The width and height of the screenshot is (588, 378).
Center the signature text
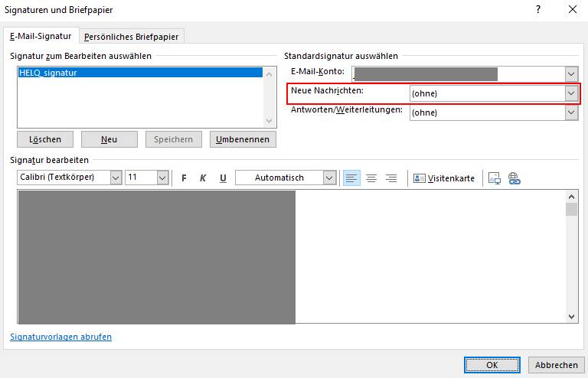pyautogui.click(x=371, y=178)
